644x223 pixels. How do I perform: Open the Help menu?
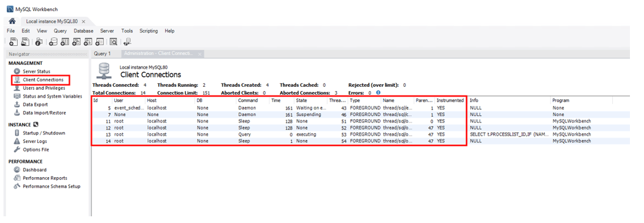[169, 31]
